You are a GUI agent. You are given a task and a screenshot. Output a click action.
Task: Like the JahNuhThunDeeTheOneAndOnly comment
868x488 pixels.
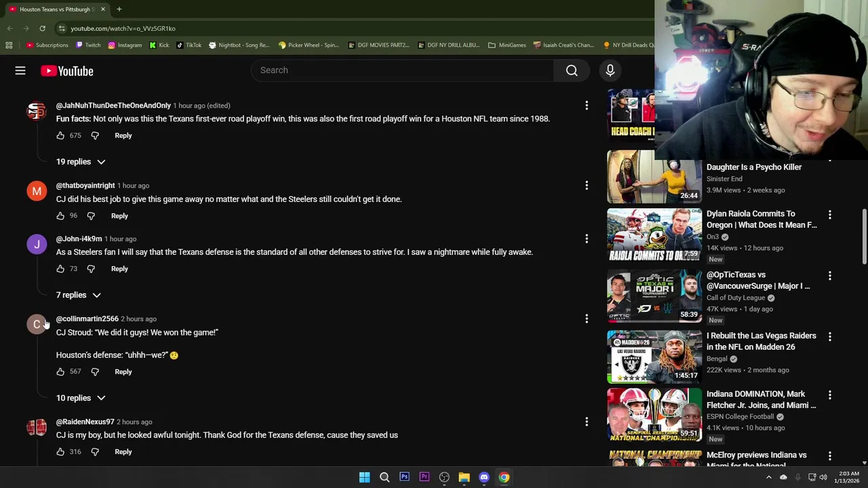coord(60,136)
